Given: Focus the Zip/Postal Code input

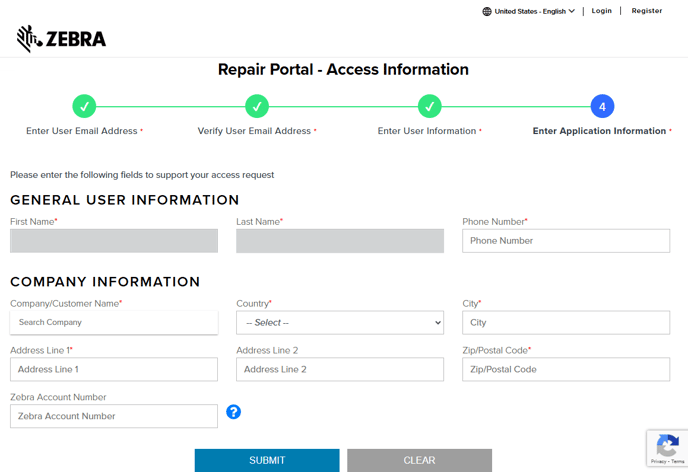Looking at the screenshot, I should [566, 369].
